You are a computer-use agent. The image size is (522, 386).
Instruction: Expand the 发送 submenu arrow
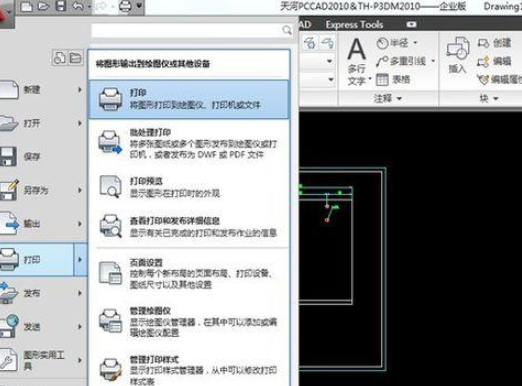(x=80, y=327)
